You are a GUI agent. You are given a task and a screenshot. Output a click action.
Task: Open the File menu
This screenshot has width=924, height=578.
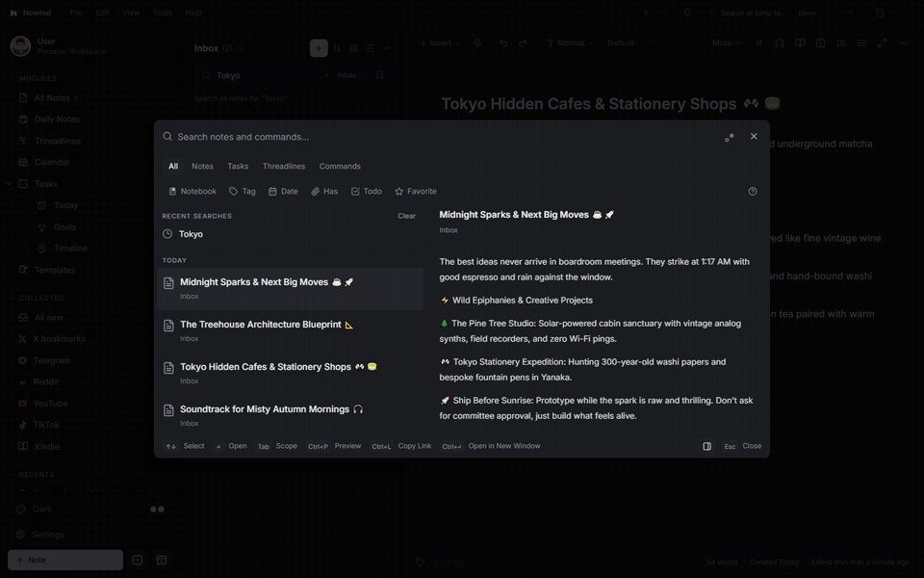(76, 13)
